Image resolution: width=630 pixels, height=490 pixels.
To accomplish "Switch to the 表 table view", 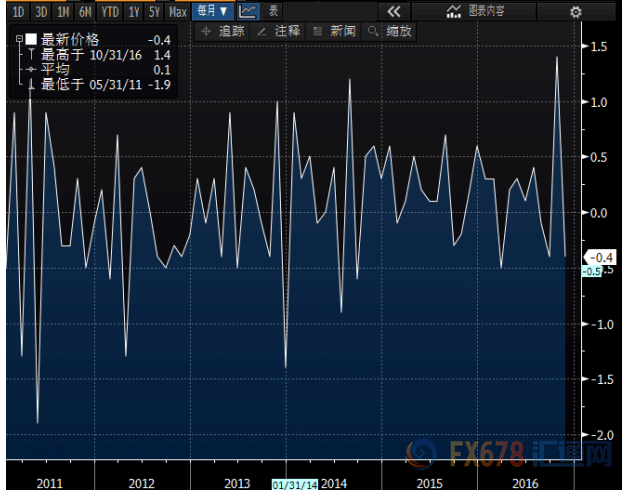I will pos(272,12).
